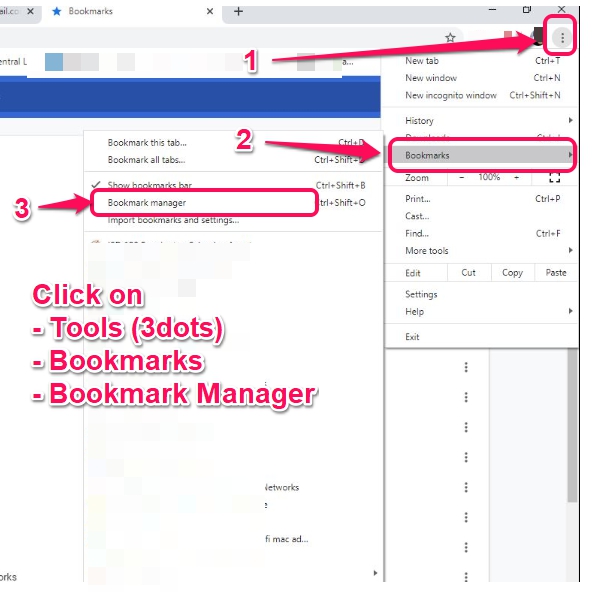The image size is (602, 592).
Task: Toggle Show bookmarks bar option
Action: point(150,185)
